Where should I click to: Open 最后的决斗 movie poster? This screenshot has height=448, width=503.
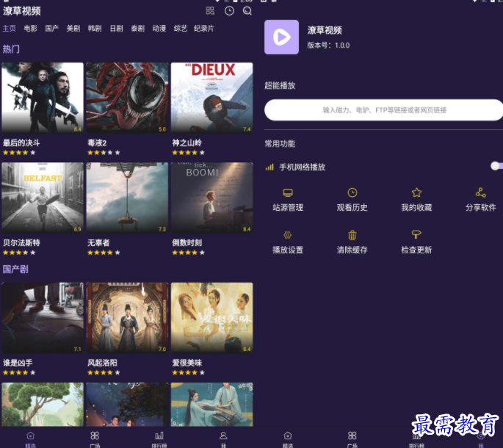(43, 98)
